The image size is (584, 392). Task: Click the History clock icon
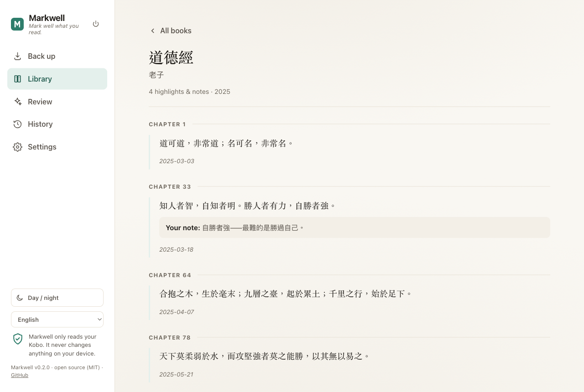point(17,124)
